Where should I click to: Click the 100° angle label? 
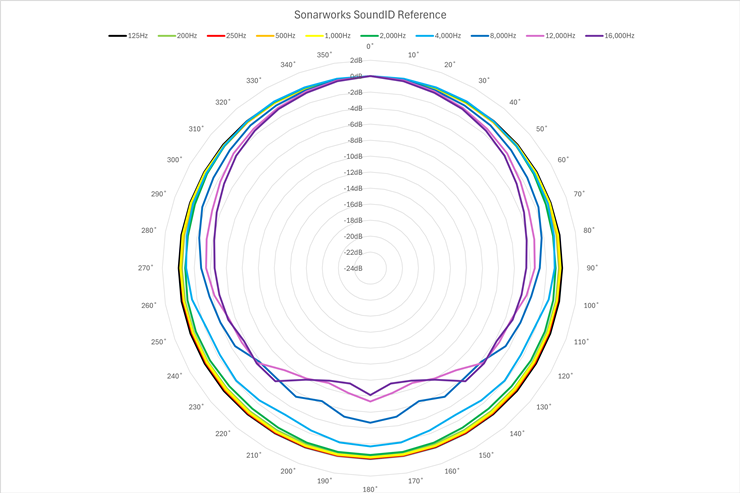coord(591,305)
